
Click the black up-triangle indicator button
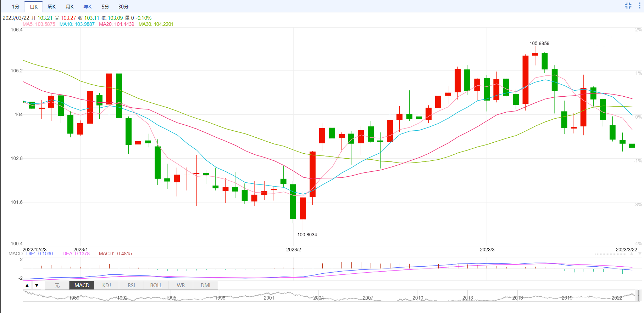(27, 285)
